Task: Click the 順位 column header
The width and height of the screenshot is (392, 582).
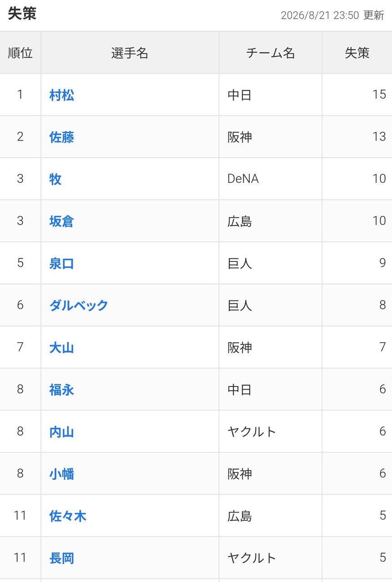Action: click(x=20, y=53)
